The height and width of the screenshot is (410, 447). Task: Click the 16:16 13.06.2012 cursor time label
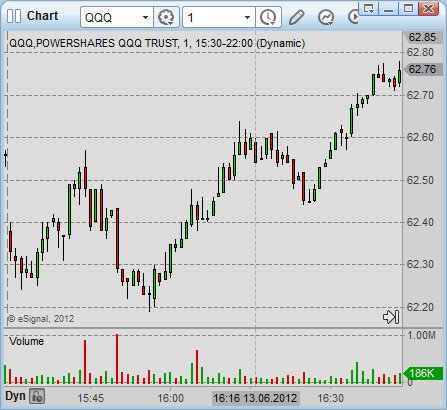(255, 398)
